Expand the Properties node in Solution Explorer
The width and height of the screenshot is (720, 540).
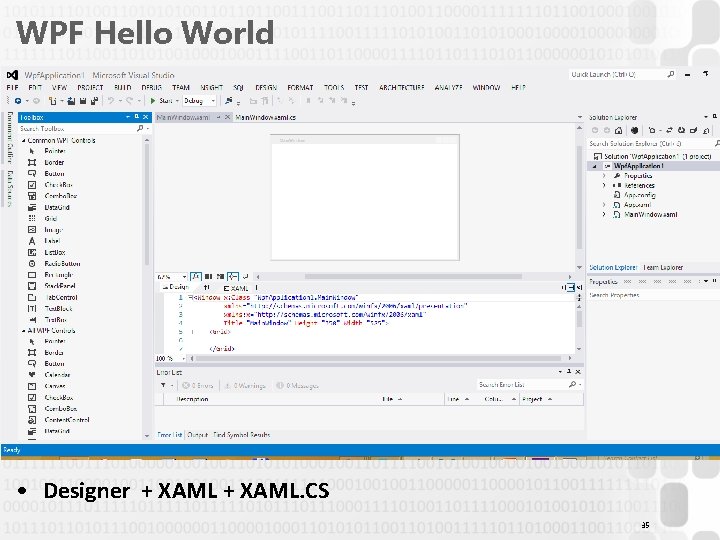[604, 176]
